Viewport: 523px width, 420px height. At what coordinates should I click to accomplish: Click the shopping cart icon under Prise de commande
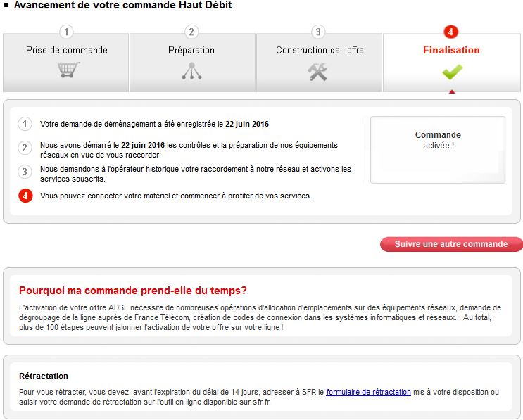pyautogui.click(x=69, y=70)
